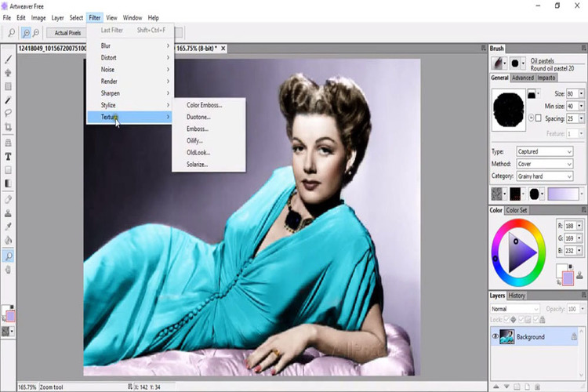
Task: Open the layer blend mode Normal dropdown
Action: 515,309
